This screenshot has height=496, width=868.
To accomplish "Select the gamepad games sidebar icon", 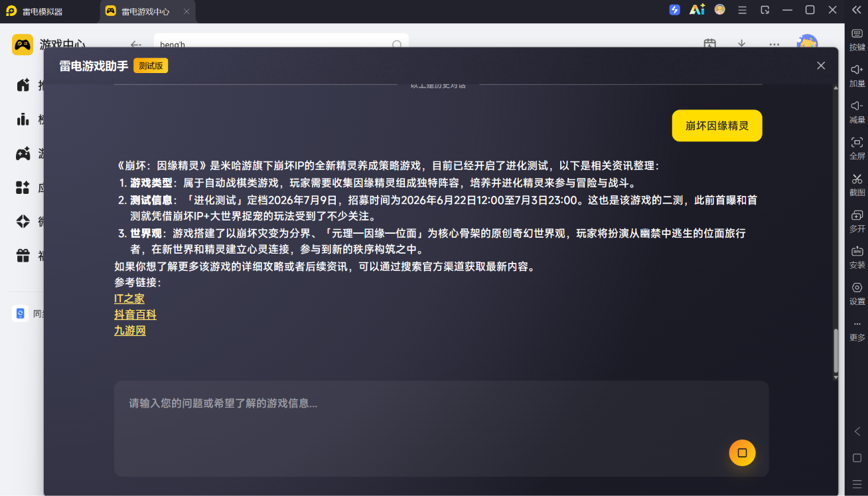I will [23, 153].
